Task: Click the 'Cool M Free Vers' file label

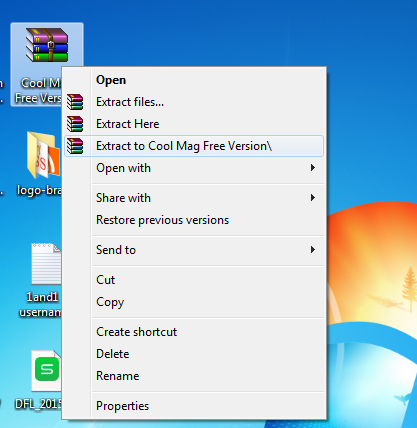Action: pos(38,91)
